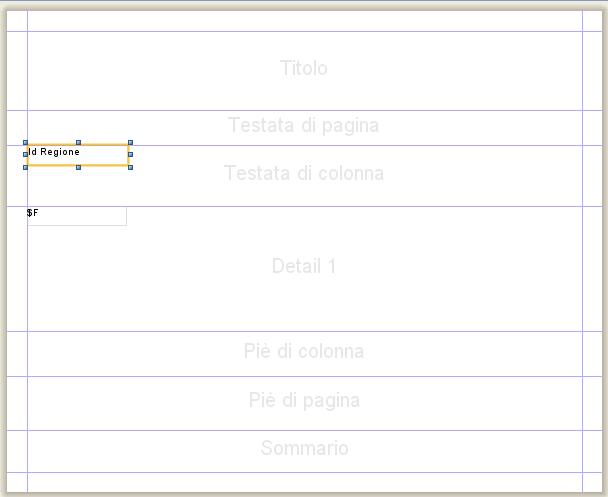Select the $F text field element
Screen dimensions: 608x497
(77, 216)
